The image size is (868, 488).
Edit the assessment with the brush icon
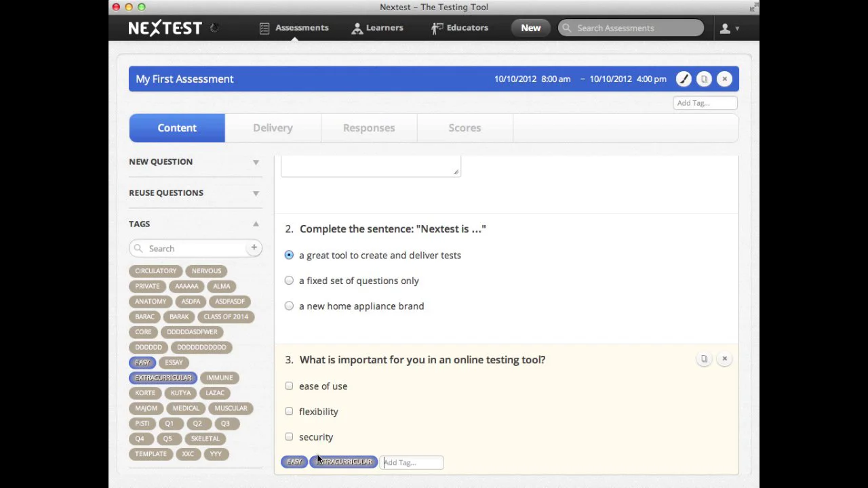point(684,79)
